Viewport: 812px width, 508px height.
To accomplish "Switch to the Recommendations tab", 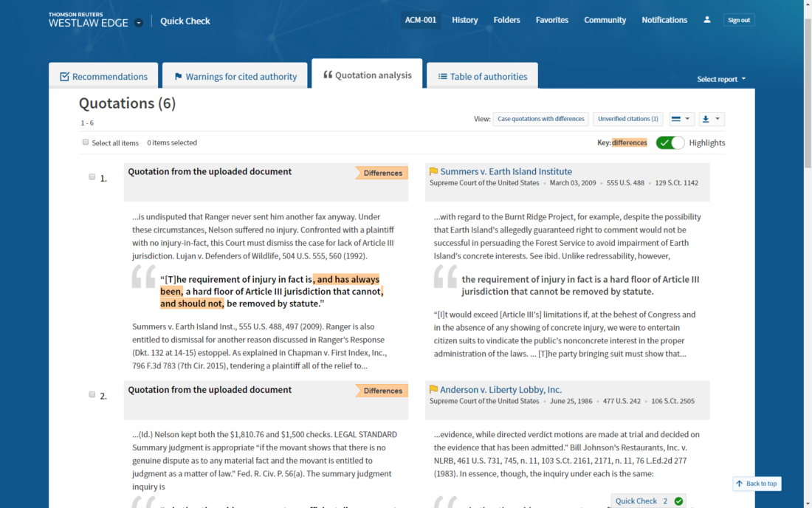I will pos(103,76).
